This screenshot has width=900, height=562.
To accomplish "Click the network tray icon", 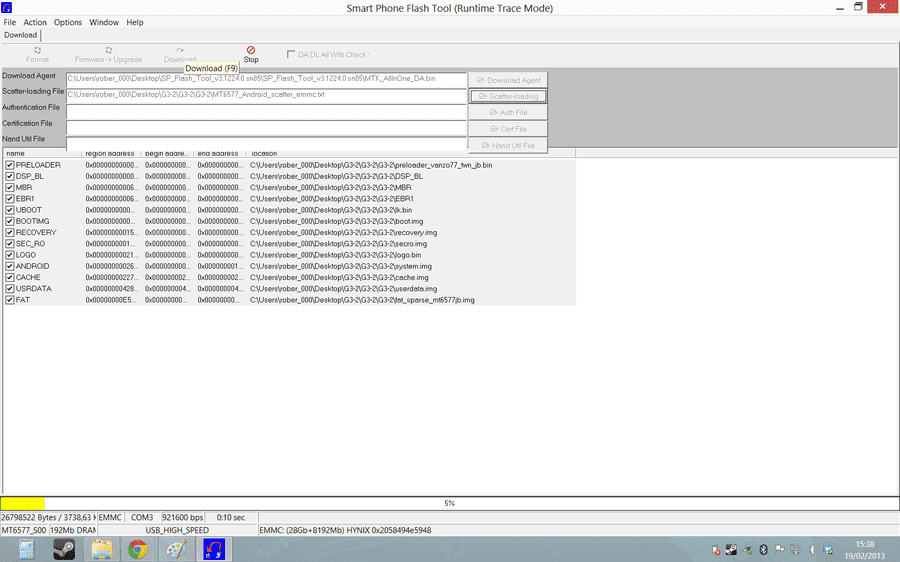I will click(796, 550).
